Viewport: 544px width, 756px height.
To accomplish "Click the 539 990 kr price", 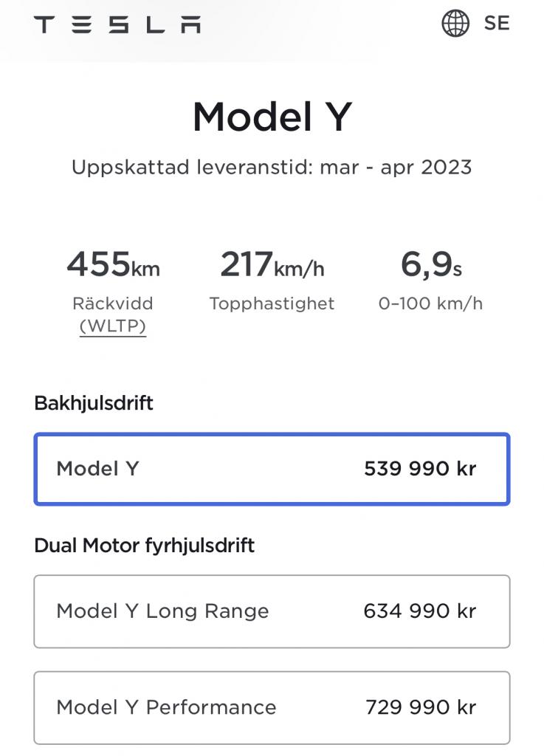I will (420, 469).
